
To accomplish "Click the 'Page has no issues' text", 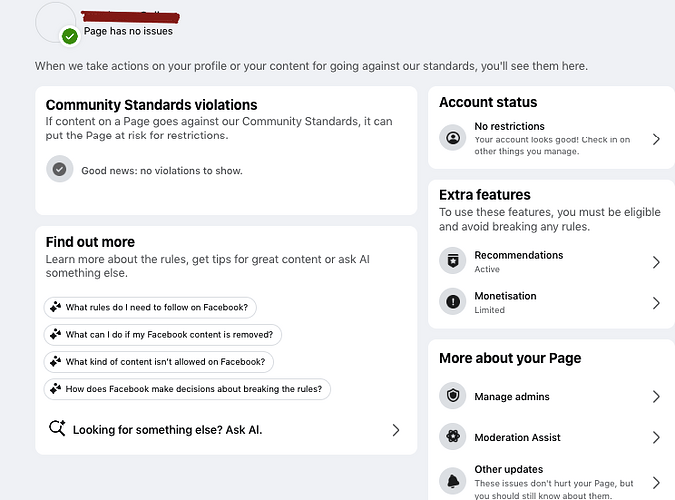I will pyautogui.click(x=128, y=31).
